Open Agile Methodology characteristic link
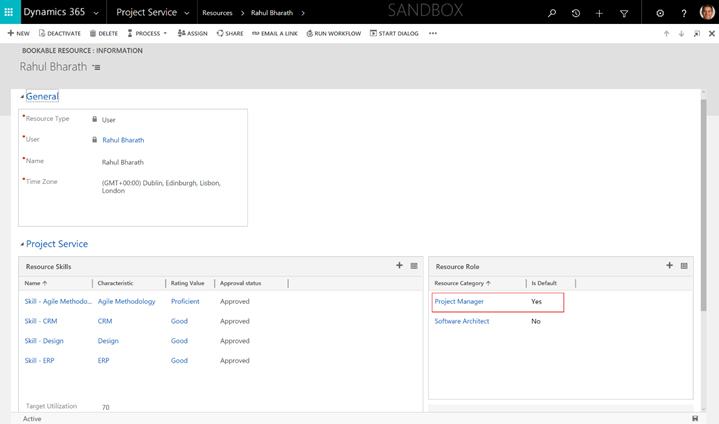The height and width of the screenshot is (424, 719). pos(127,301)
